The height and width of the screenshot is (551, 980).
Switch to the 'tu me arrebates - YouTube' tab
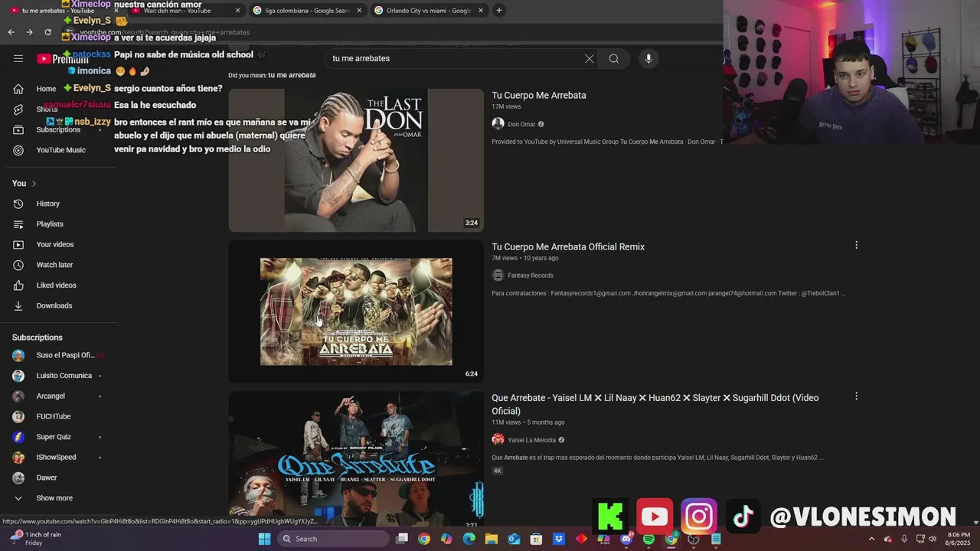61,11
